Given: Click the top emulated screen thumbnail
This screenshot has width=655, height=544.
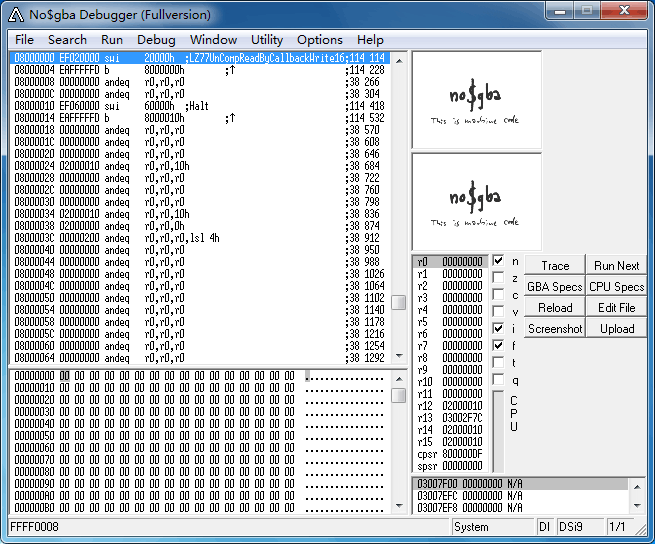Looking at the screenshot, I should [477, 100].
